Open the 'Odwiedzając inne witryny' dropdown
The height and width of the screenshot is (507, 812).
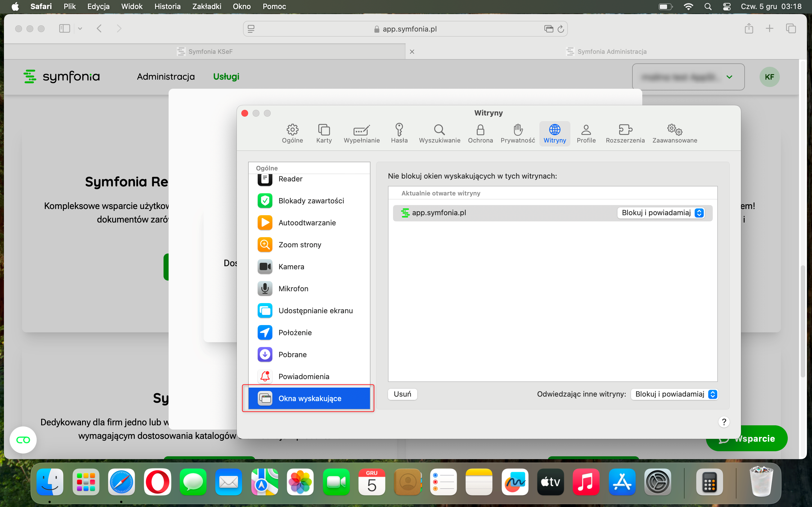pyautogui.click(x=674, y=394)
